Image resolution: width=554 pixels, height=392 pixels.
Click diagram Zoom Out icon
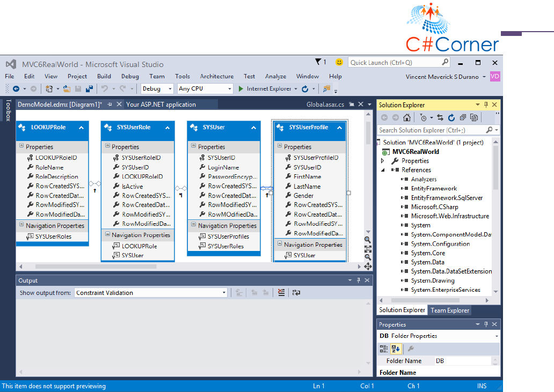[x=368, y=257]
